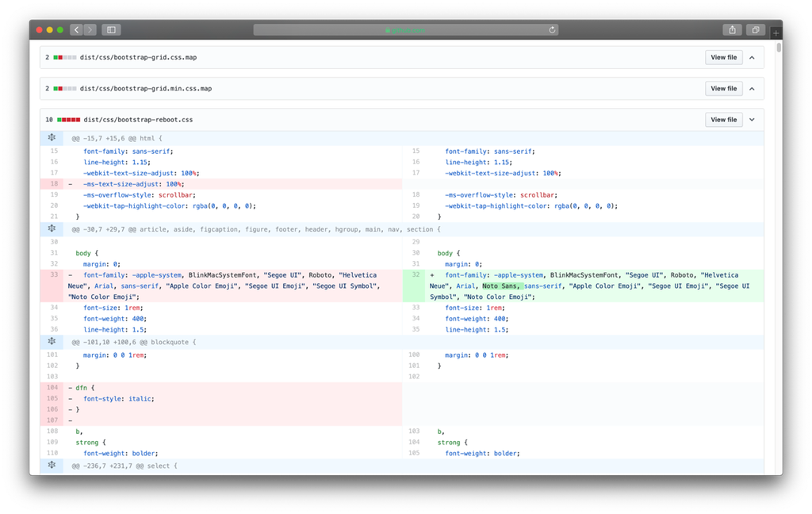Toggle the Safari sidebar button
Screen dimensions: 812x514
coord(111,30)
